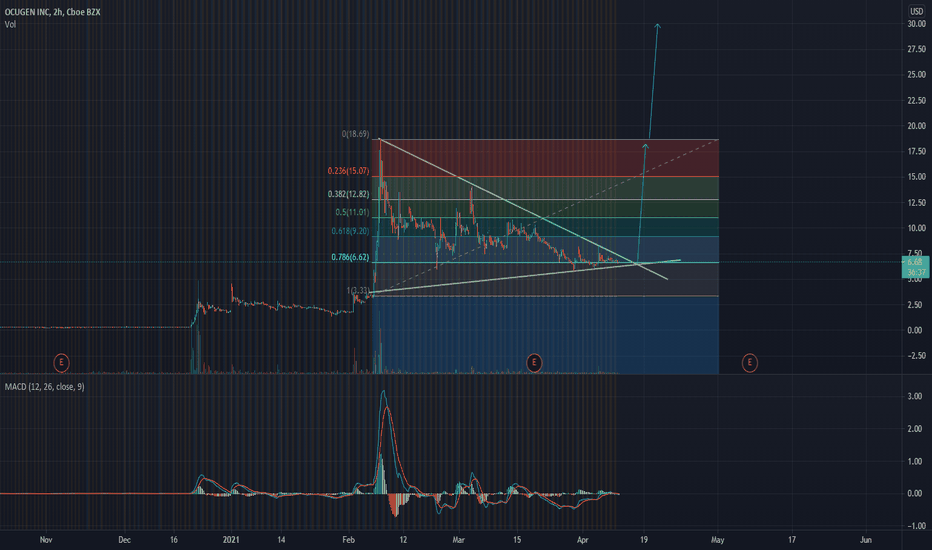Image resolution: width=932 pixels, height=550 pixels.
Task: Click the current price label 6.68
Action: tap(915, 262)
